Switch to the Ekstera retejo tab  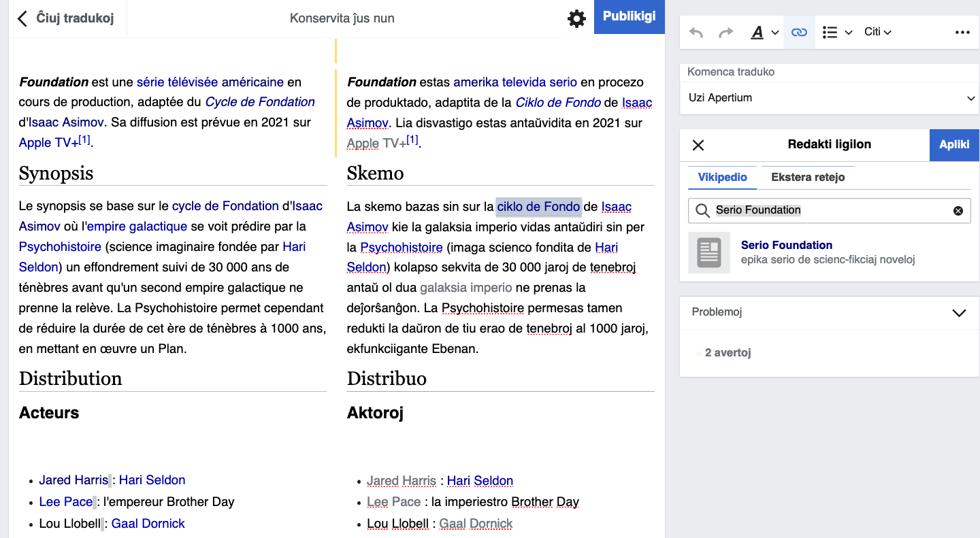[808, 178]
